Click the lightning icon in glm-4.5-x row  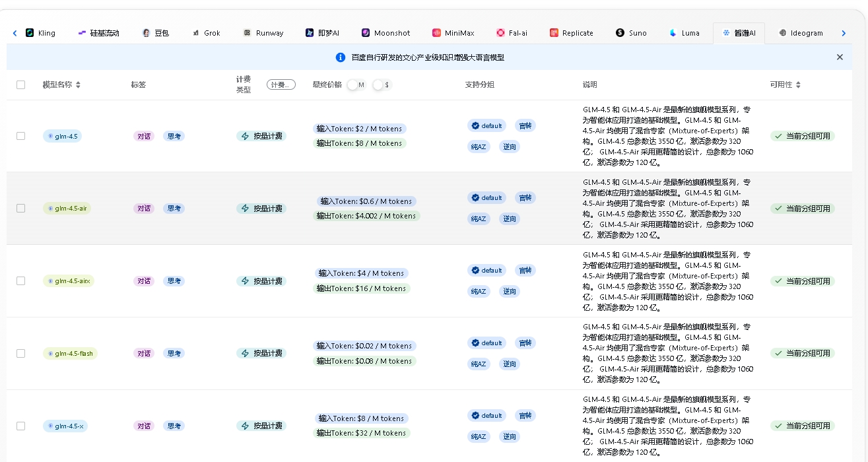pos(246,426)
